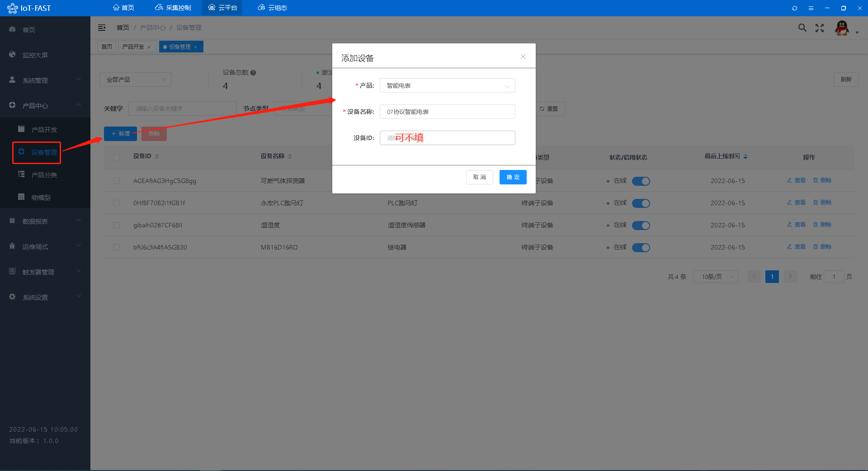Viewport: 868px width, 471px height.
Task: Click the 刷新 button
Action: (x=846, y=80)
